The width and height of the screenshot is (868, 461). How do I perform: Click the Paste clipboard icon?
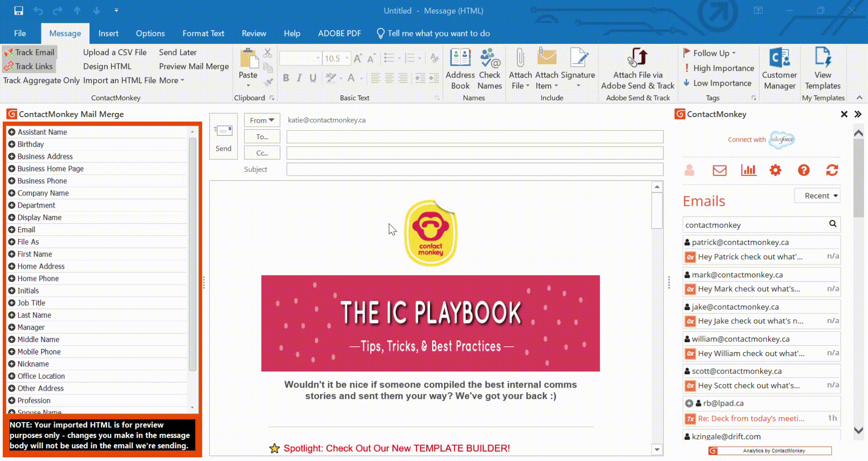[248, 58]
